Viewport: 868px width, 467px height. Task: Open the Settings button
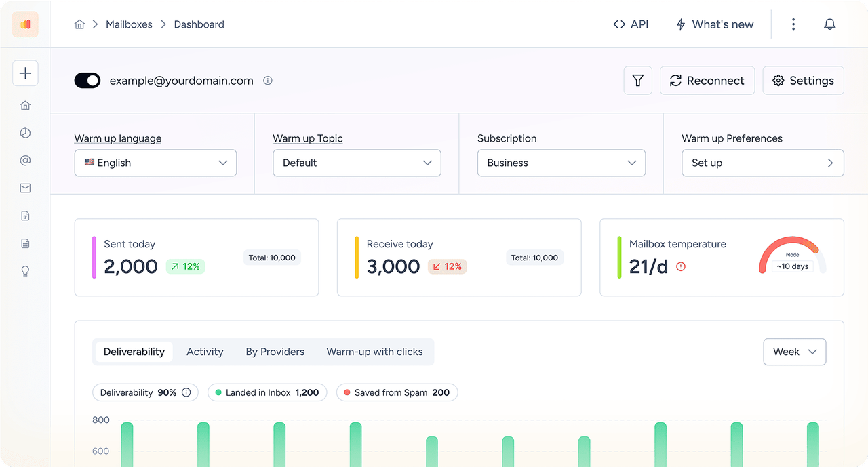pos(804,81)
